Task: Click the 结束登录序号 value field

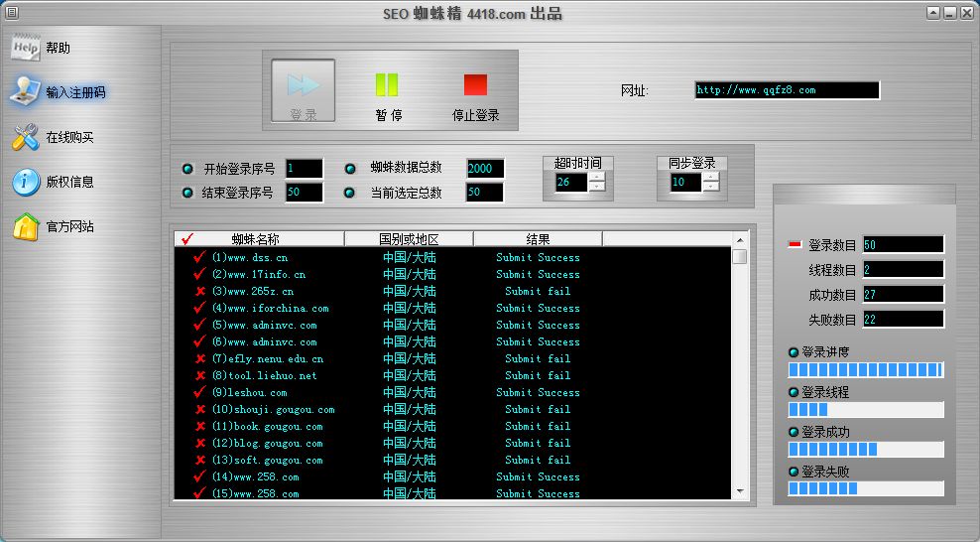Action: 305,192
